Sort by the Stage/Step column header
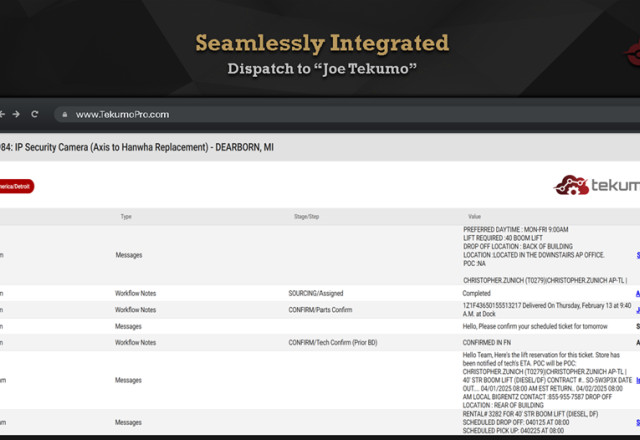The image size is (640, 440). 307,216
